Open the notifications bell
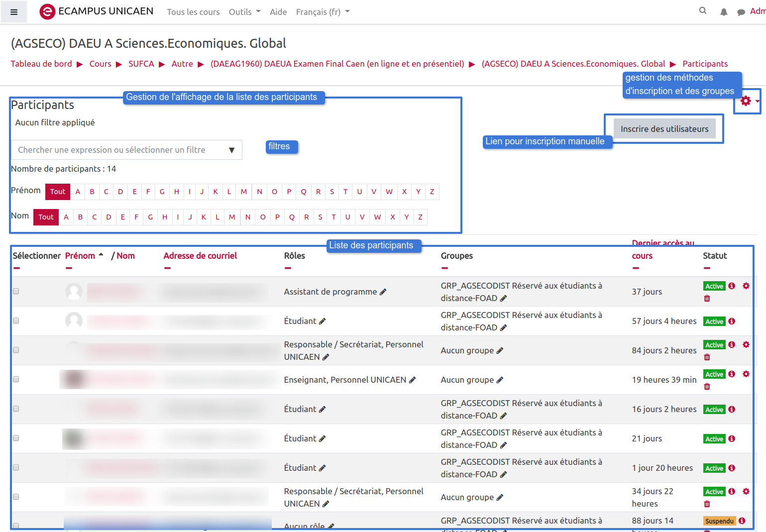Viewport: 766px width, 532px height. pos(724,12)
